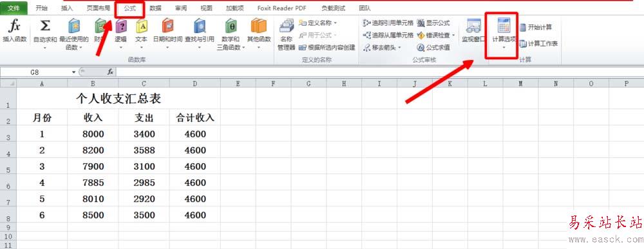Screen dimensions: 644x249
Task: Expand the More Functions (其他函数) dropdown arrow
Action: point(259,48)
